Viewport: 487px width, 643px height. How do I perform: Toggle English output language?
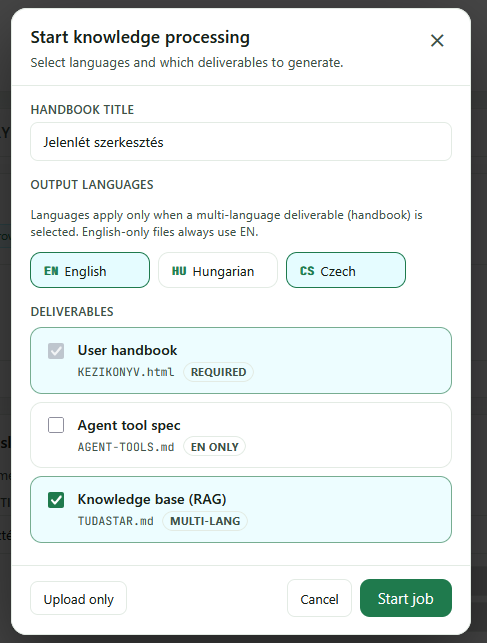(x=90, y=270)
